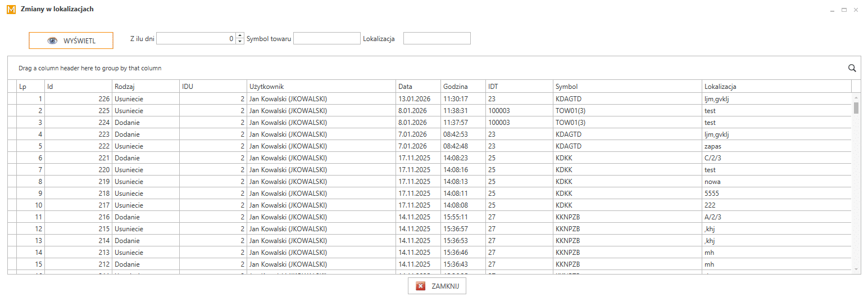Image resolution: width=868 pixels, height=301 pixels.
Task: Select Id cell 216
Action: [x=78, y=217]
